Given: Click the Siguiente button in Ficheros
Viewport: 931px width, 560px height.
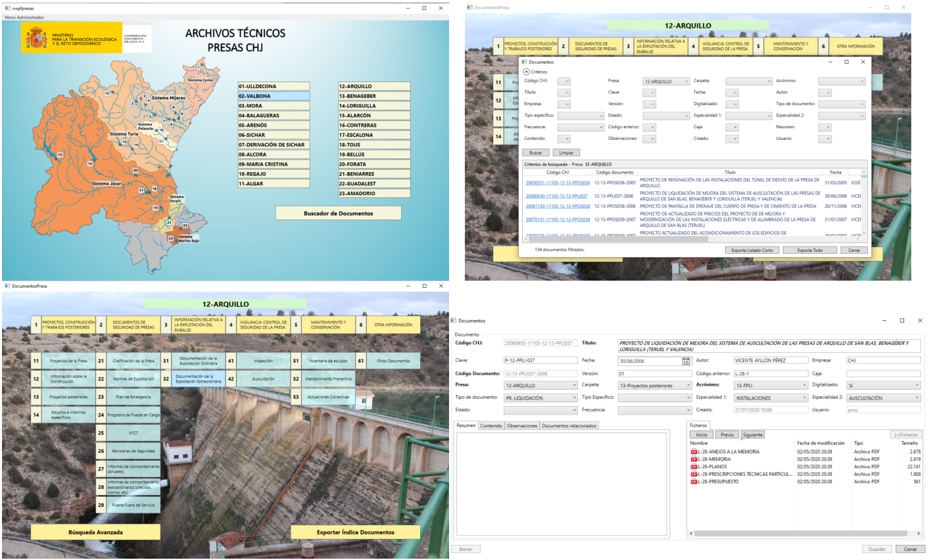Looking at the screenshot, I should [x=753, y=435].
